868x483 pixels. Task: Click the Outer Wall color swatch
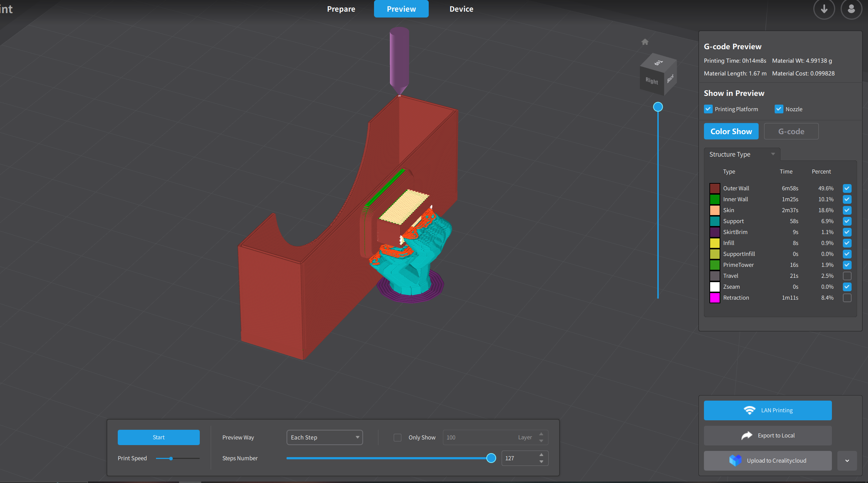[715, 188]
